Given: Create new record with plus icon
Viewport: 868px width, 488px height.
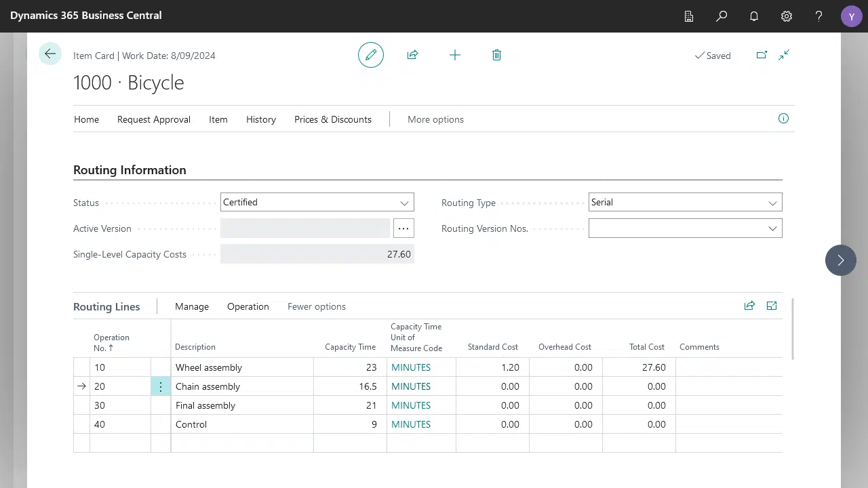Looking at the screenshot, I should point(455,55).
